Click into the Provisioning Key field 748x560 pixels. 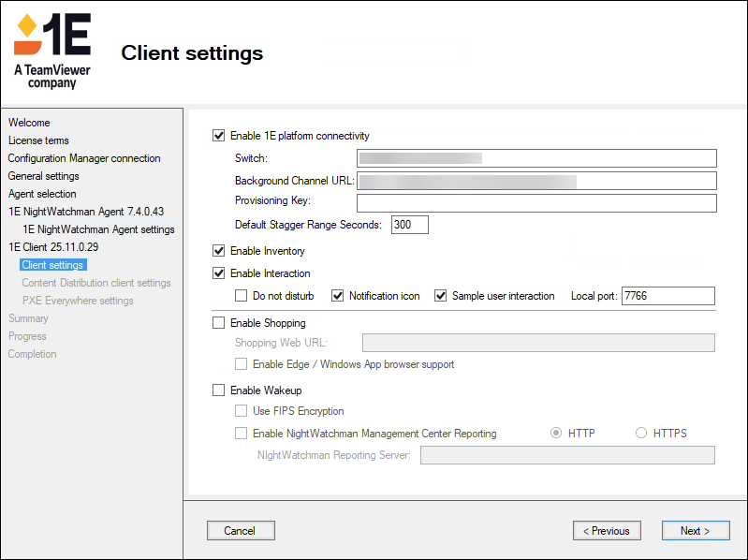[535, 203]
